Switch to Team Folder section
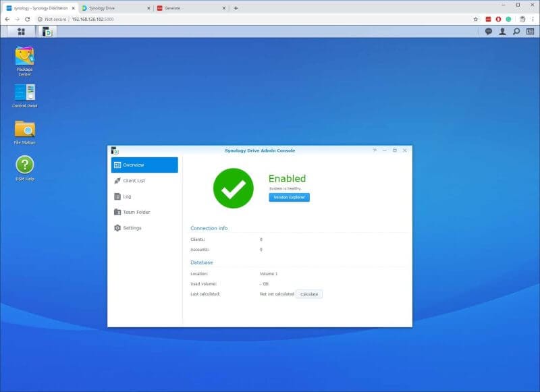 136,212
